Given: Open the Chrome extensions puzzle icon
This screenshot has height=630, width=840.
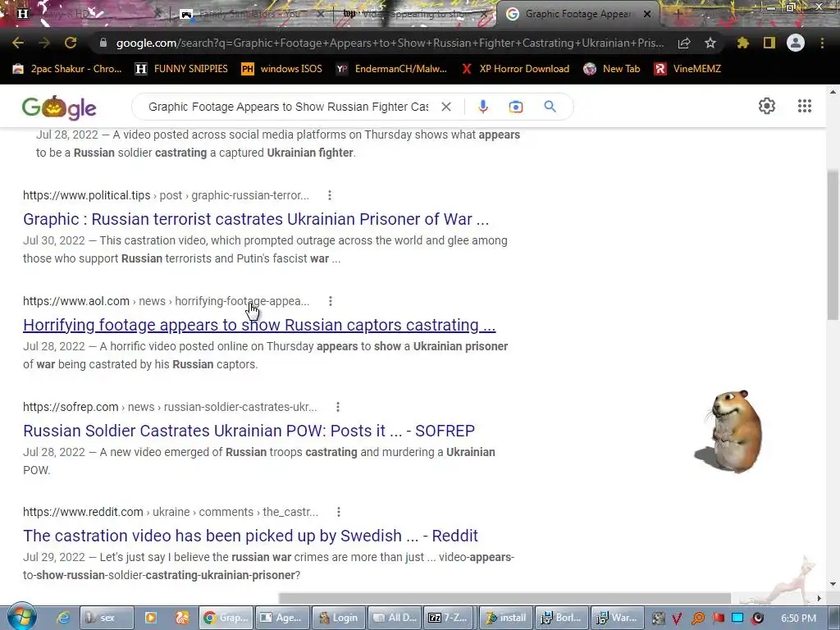Looking at the screenshot, I should click(x=742, y=43).
